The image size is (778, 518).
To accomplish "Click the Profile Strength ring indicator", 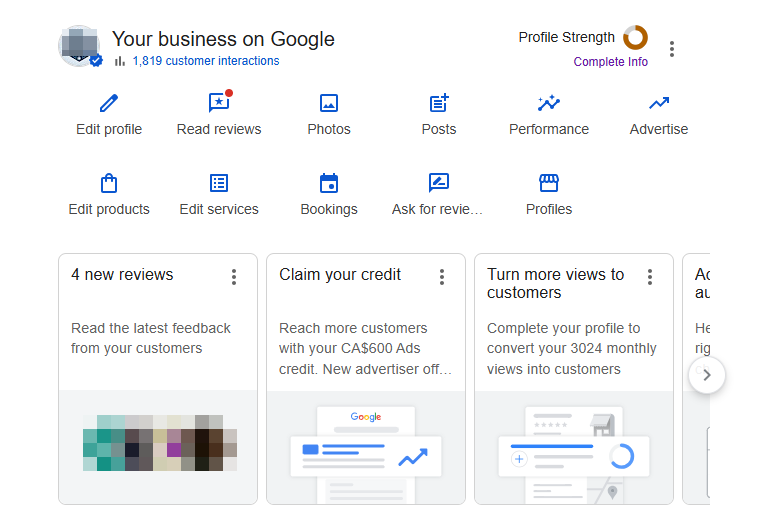I will tap(636, 38).
